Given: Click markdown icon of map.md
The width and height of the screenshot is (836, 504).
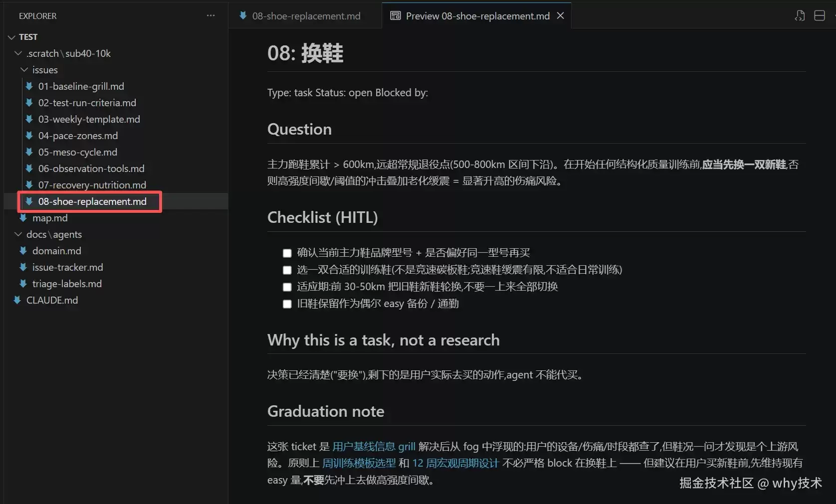Looking at the screenshot, I should point(23,218).
